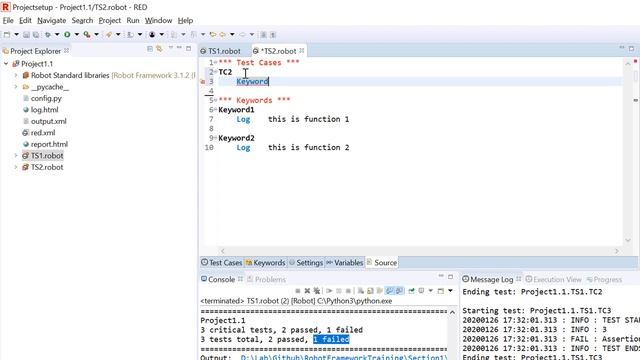640x360 pixels.
Task: Click the Save toolbar icon
Action: click(26, 35)
